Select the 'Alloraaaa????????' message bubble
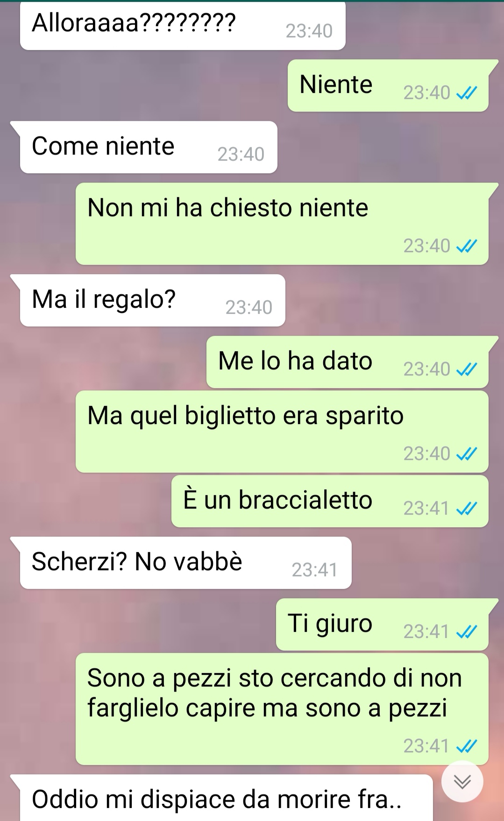The image size is (504, 821). 183,25
